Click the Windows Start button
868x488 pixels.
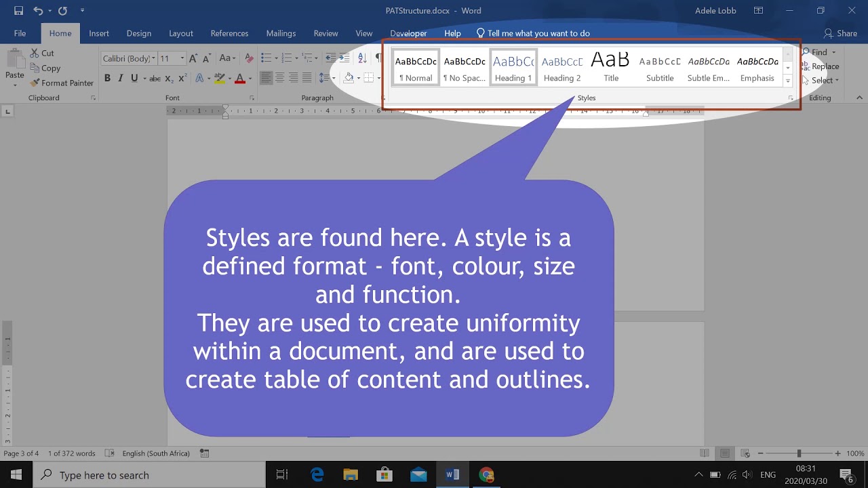coord(16,474)
